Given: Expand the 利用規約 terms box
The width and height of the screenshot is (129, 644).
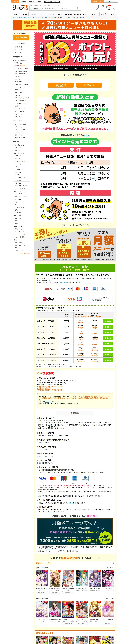Looking at the screenshot, I should 75,413.
